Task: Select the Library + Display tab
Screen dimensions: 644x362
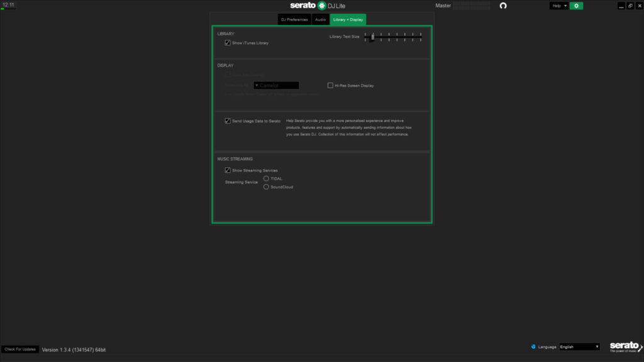Action: [348, 19]
